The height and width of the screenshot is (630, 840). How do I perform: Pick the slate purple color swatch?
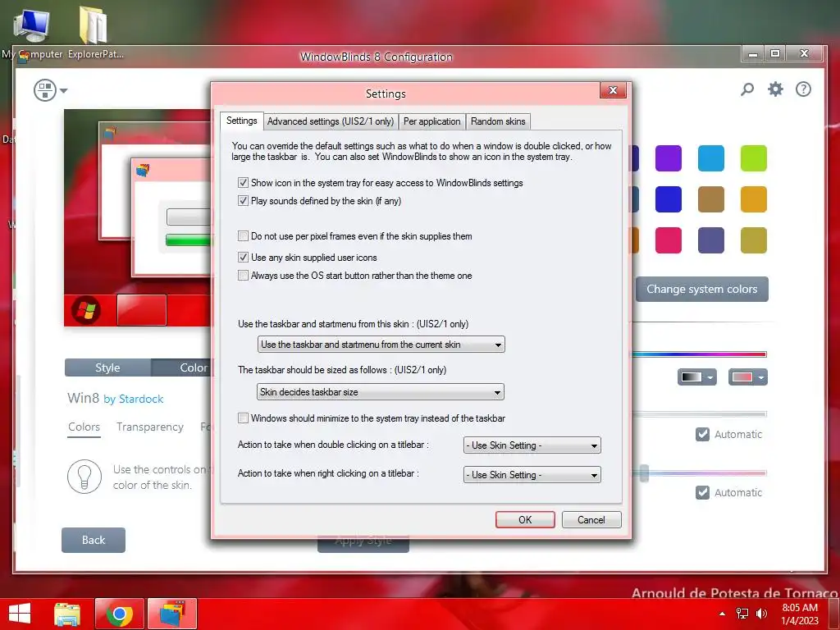711,240
